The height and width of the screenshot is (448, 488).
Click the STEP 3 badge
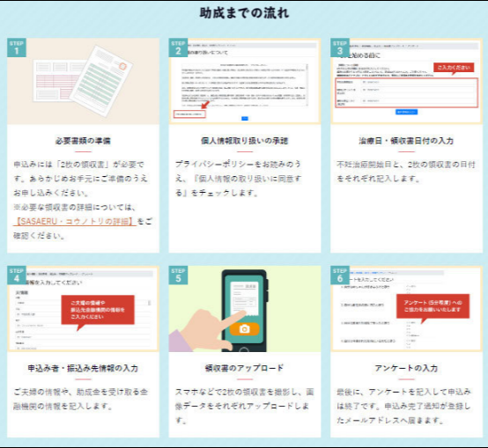point(340,48)
